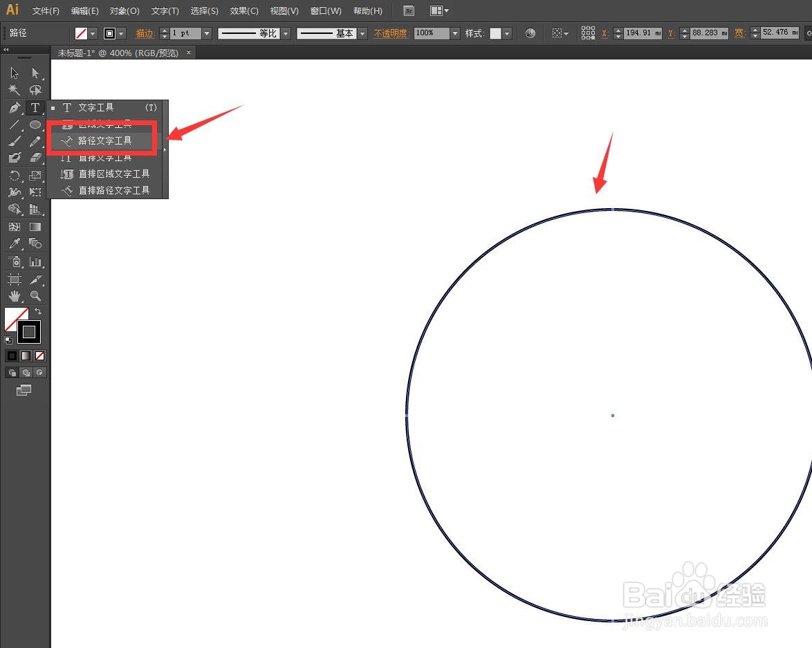Select the Line Segment tool

[15, 124]
